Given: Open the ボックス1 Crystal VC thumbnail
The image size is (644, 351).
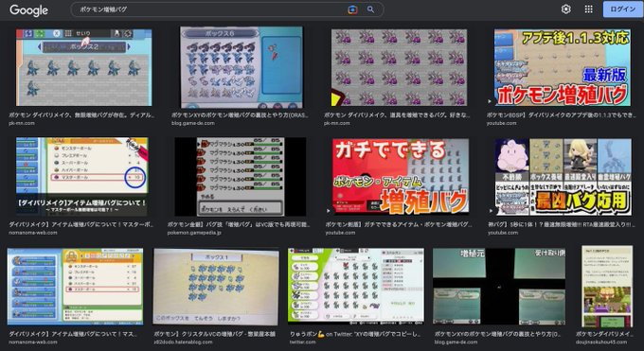Looking at the screenshot, I should [x=216, y=287].
